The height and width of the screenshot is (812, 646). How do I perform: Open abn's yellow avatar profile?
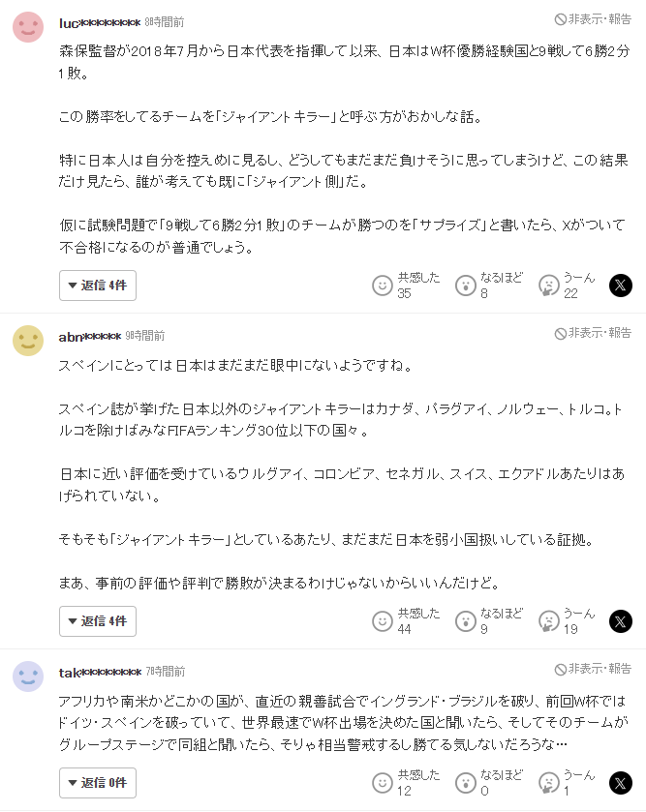(x=28, y=341)
